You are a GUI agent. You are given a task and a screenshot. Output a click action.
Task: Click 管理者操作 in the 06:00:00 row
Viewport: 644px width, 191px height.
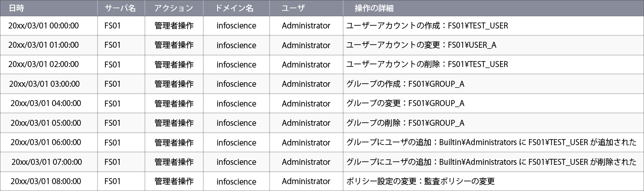pyautogui.click(x=174, y=142)
